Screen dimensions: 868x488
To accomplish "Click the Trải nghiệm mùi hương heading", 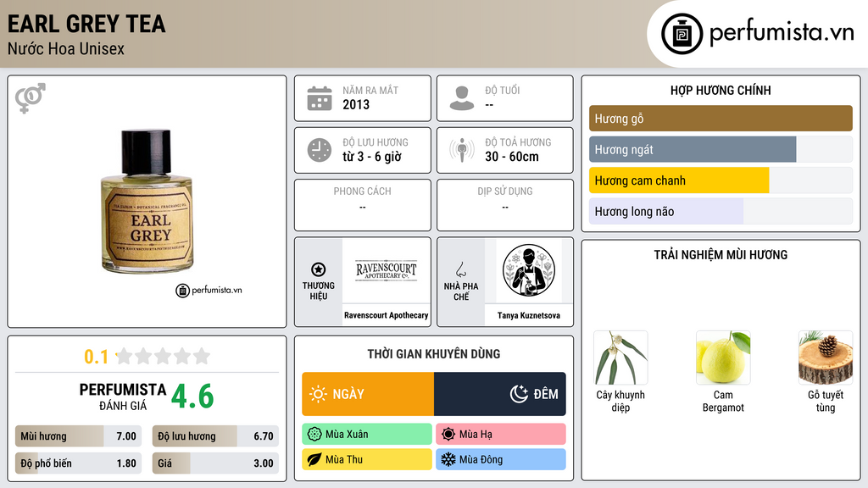I will pos(721,254).
